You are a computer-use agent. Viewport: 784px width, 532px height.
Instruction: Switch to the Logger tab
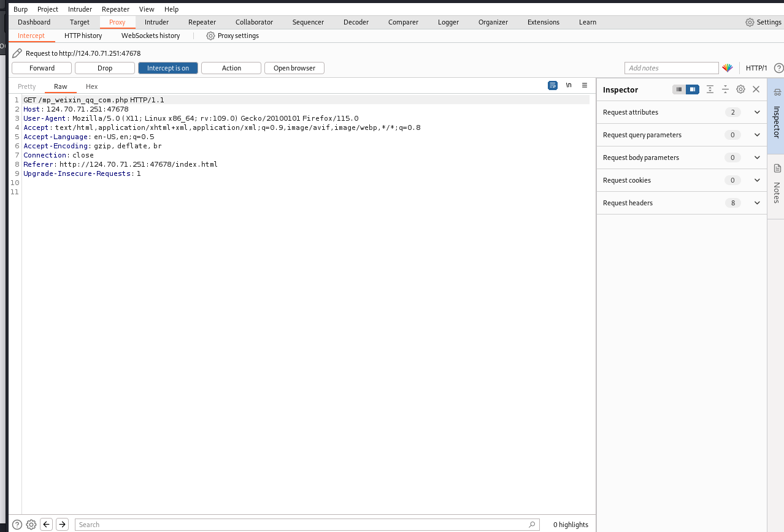coord(448,22)
